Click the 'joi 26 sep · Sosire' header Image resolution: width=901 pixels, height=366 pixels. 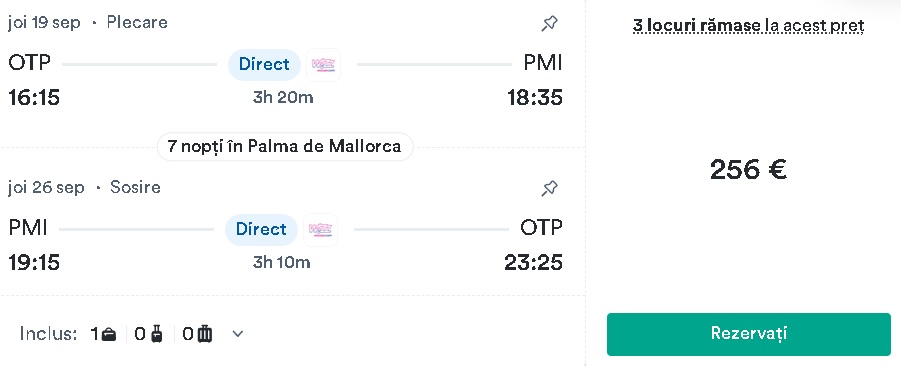click(84, 188)
